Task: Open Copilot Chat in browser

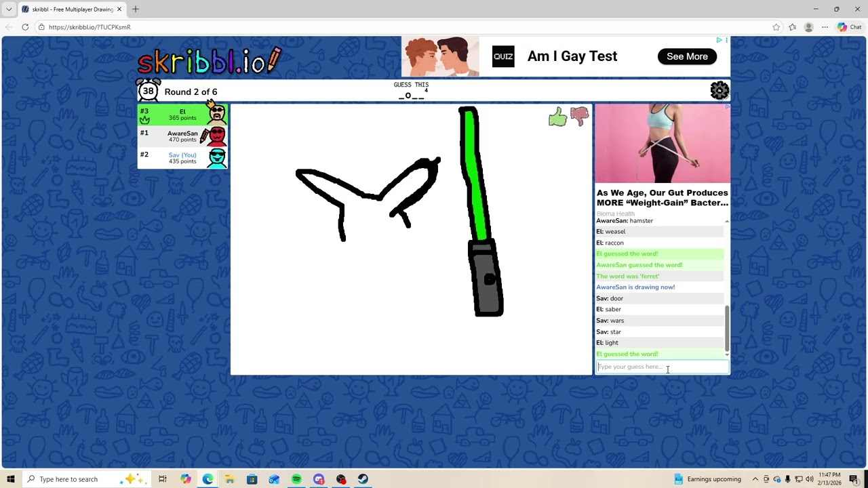Action: (x=849, y=27)
